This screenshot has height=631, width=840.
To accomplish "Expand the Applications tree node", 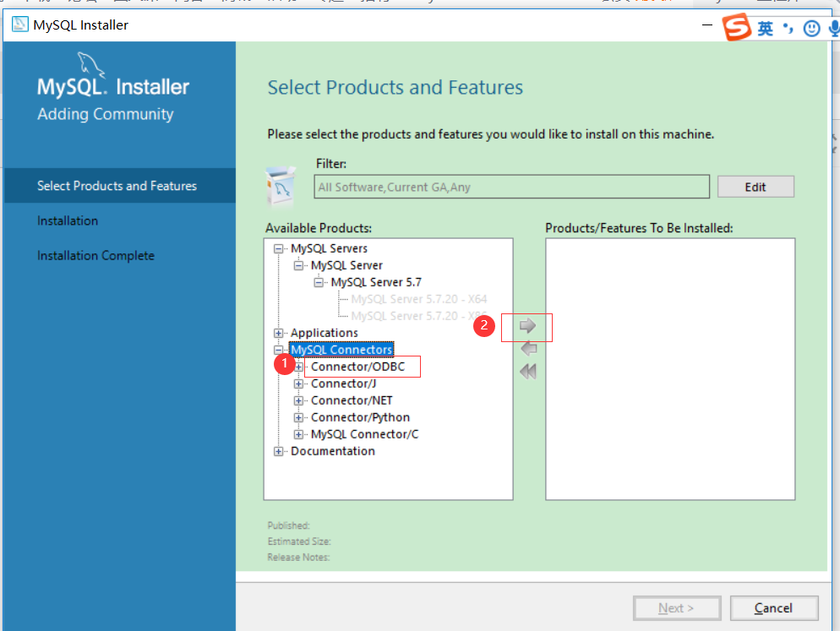I will [278, 333].
